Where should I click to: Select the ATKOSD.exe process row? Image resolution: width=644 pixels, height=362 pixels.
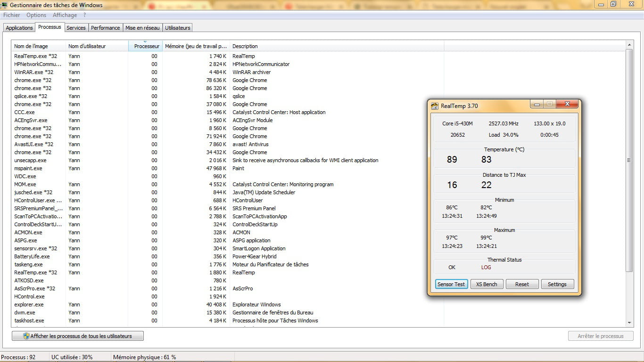228,280
